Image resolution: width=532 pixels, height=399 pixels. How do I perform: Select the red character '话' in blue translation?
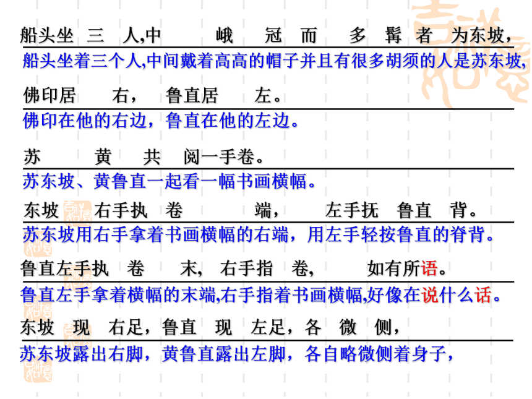pos(483,294)
